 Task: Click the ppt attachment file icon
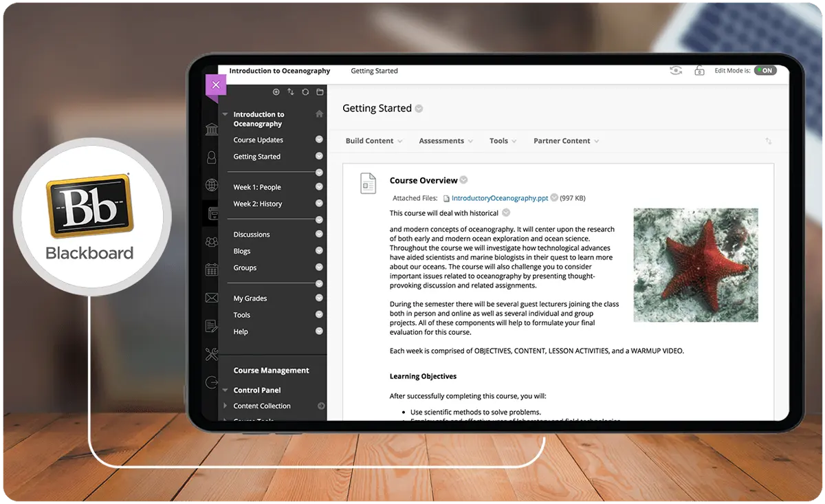coord(446,199)
